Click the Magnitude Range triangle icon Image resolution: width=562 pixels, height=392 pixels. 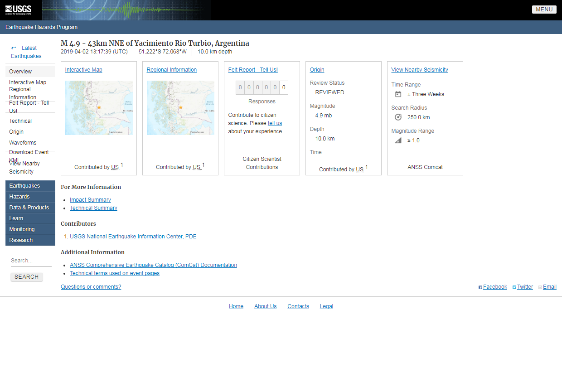[398, 140]
